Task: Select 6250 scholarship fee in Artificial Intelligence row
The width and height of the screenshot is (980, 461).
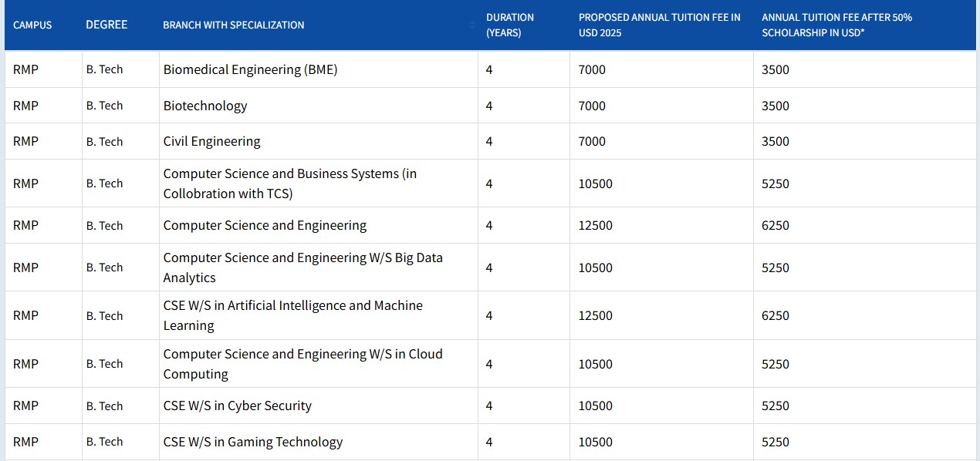Action: [x=776, y=315]
